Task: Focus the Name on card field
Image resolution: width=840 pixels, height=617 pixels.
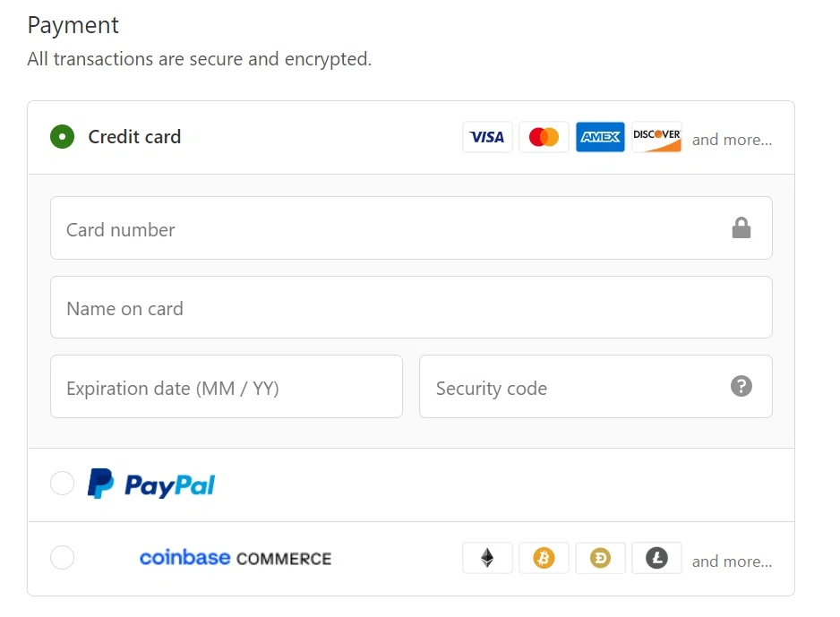Action: [411, 307]
